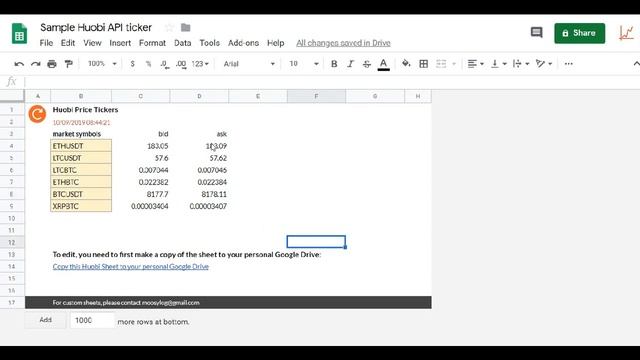
Task: Toggle strikethrough formatting
Action: pyautogui.click(x=367, y=64)
